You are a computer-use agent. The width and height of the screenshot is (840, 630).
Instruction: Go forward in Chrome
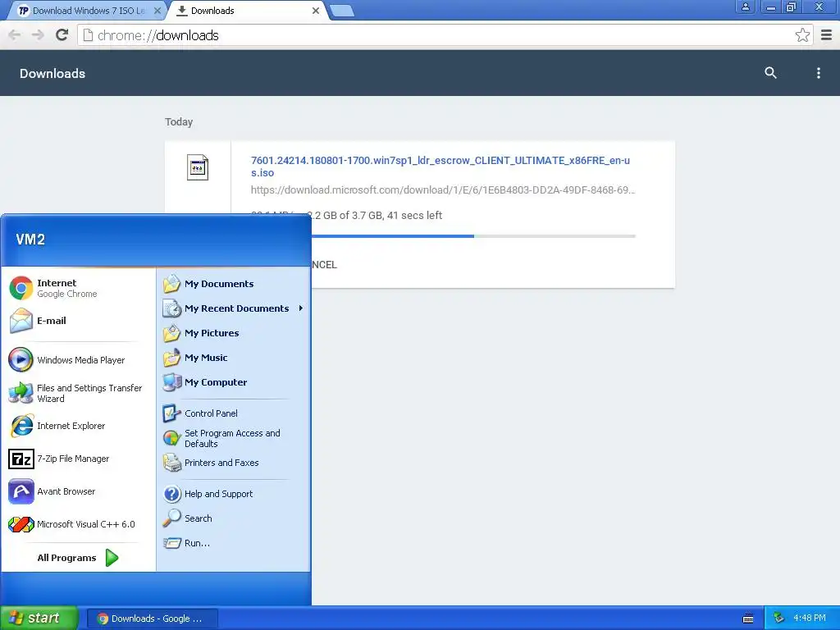pos(38,35)
